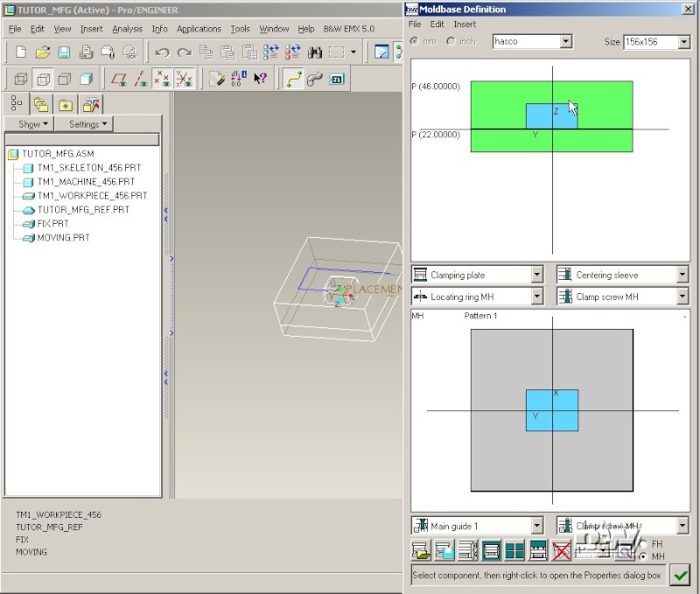Regenerate model with the green-arrow list icon
Screen dimensions: 700x594
pyautogui.click(x=271, y=52)
